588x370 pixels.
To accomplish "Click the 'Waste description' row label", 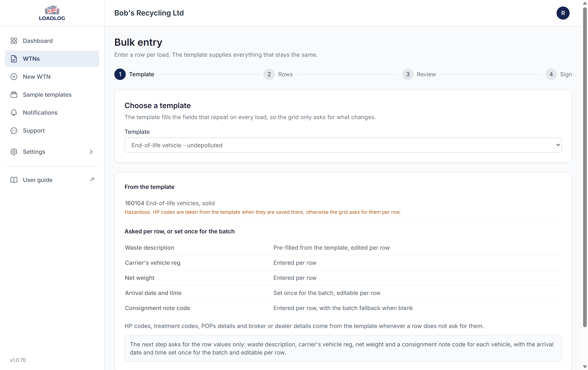I will coord(149,248).
